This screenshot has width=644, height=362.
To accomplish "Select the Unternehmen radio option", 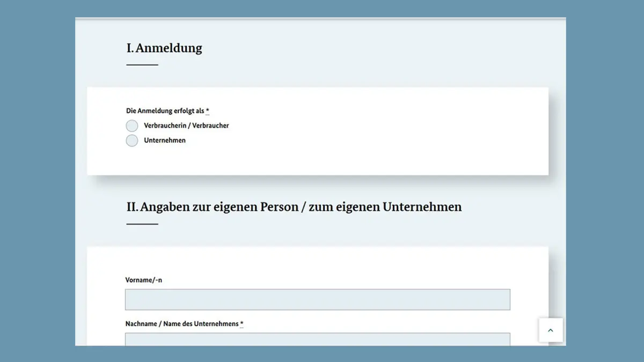I will coord(132,141).
